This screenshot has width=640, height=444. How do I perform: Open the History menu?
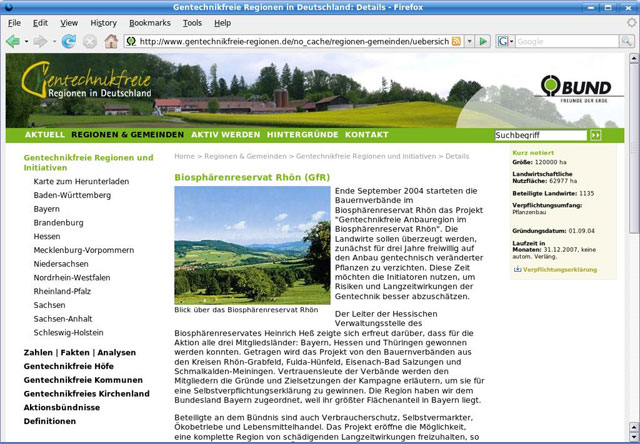pyautogui.click(x=103, y=23)
